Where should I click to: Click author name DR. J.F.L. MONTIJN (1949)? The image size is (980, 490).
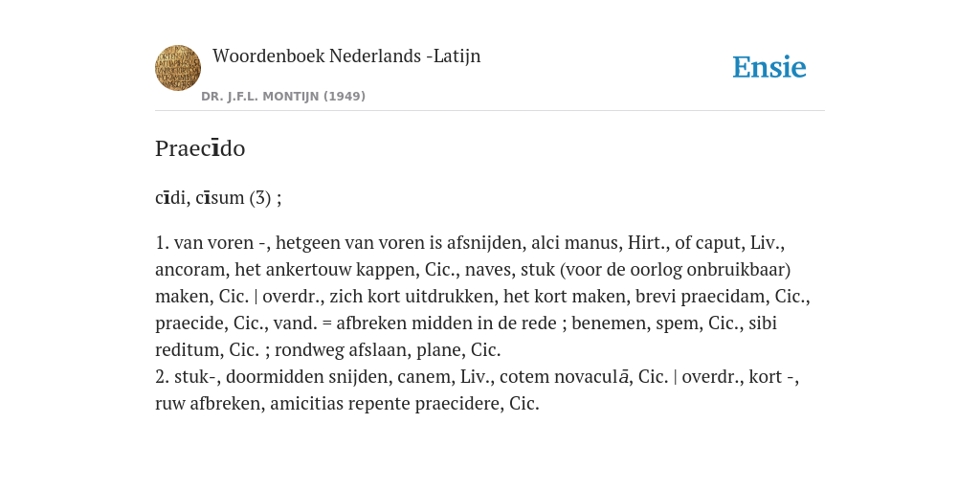(283, 97)
